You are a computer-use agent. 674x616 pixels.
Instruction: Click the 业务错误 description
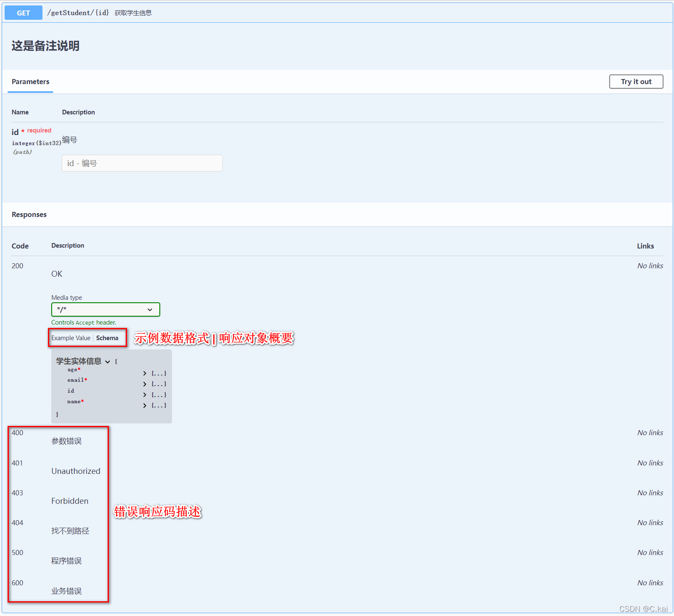(x=66, y=591)
